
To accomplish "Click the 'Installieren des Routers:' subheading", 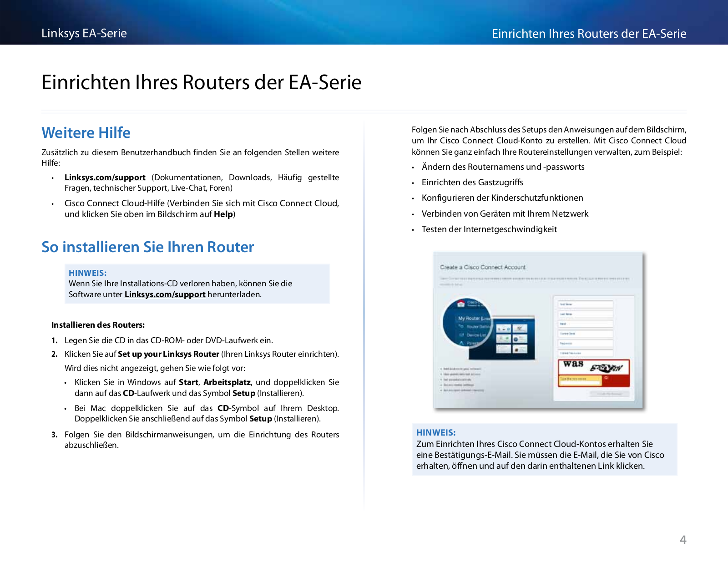I will [98, 325].
